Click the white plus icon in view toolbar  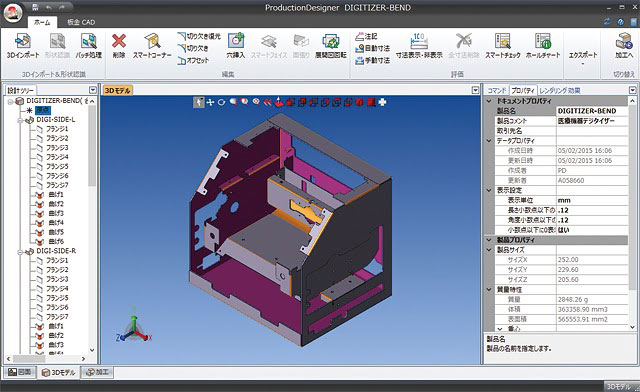click(382, 102)
